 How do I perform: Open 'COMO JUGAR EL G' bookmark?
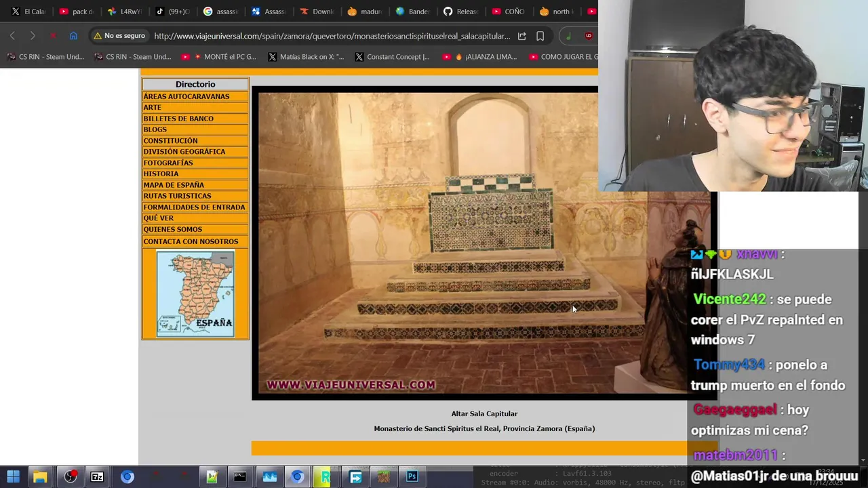(563, 57)
